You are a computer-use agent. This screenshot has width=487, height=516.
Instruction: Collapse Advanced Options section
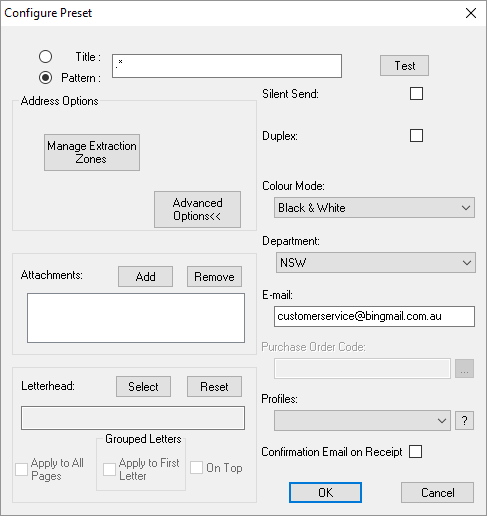197,209
